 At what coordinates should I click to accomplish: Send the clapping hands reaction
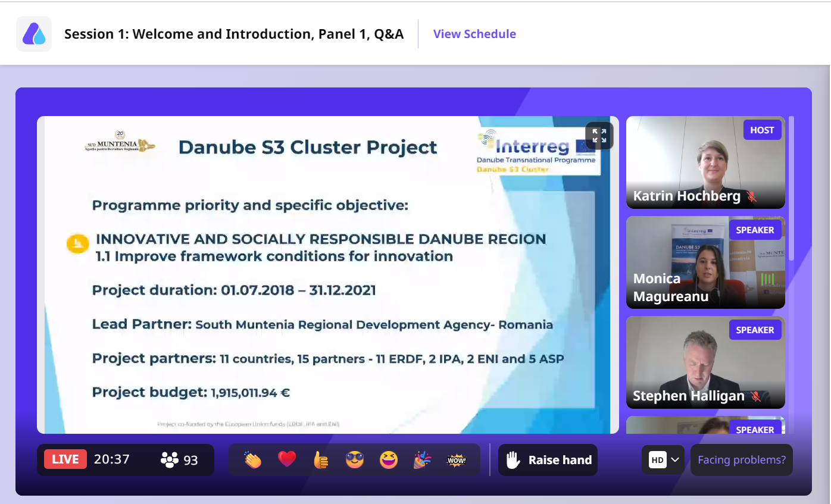tap(252, 459)
